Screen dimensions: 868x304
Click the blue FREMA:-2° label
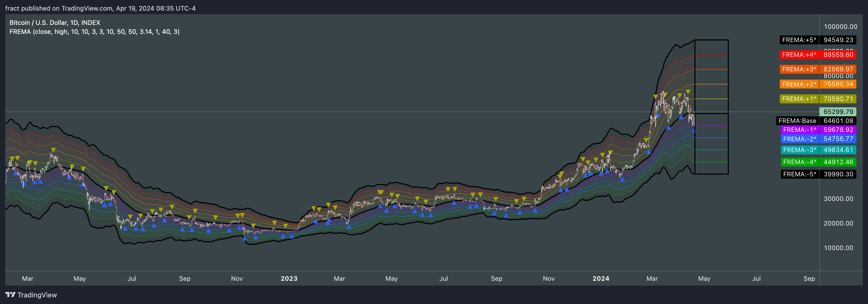click(800, 139)
